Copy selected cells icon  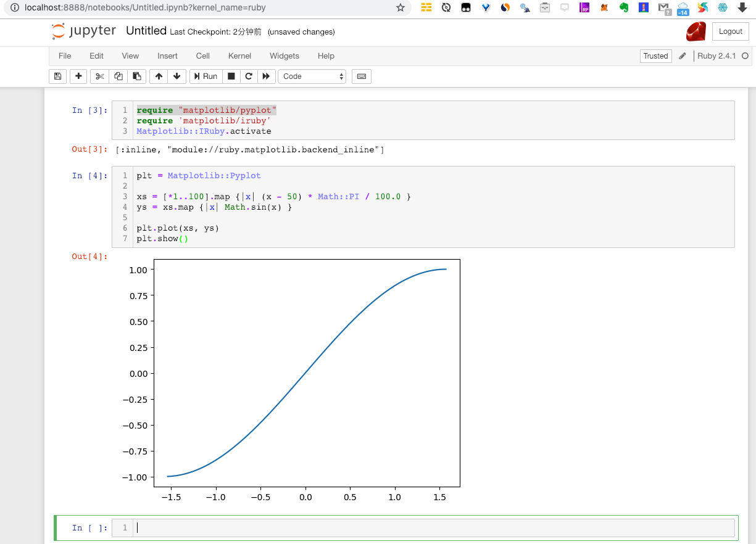pyautogui.click(x=118, y=76)
